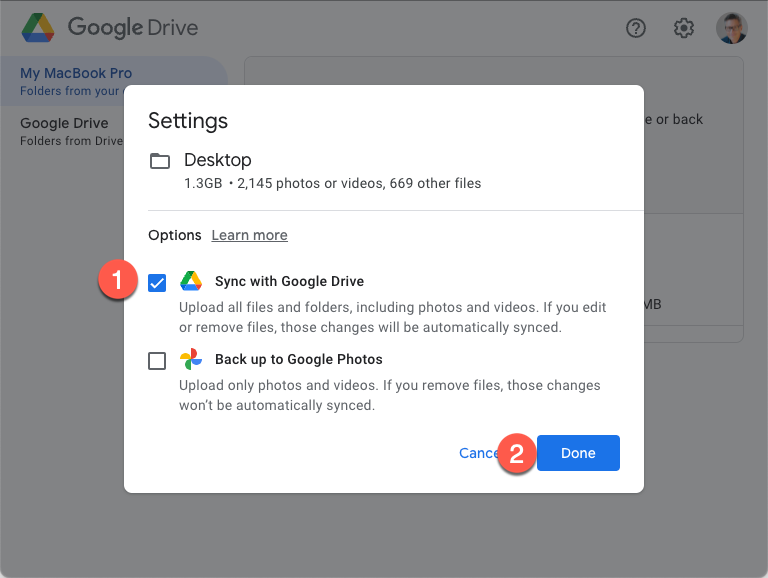
Task: Open the settings gear icon
Action: point(683,28)
